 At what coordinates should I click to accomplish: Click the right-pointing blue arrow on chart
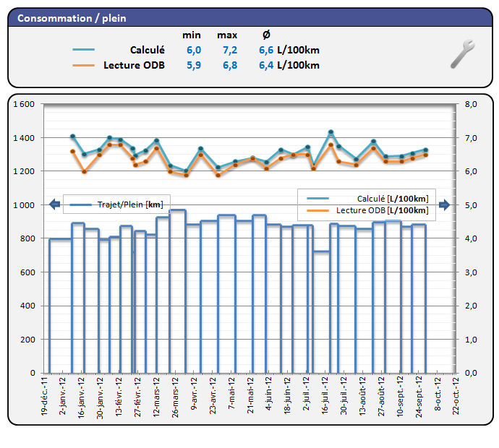pos(444,205)
